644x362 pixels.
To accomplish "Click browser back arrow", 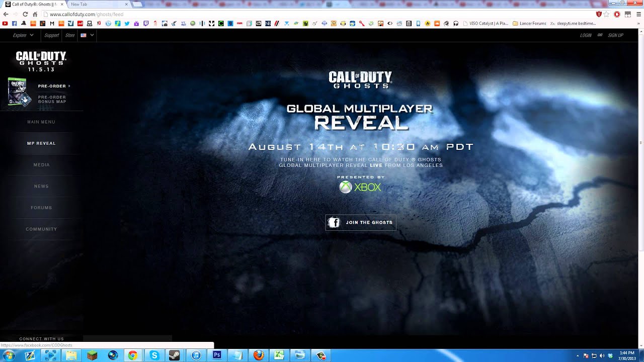I will tap(6, 14).
